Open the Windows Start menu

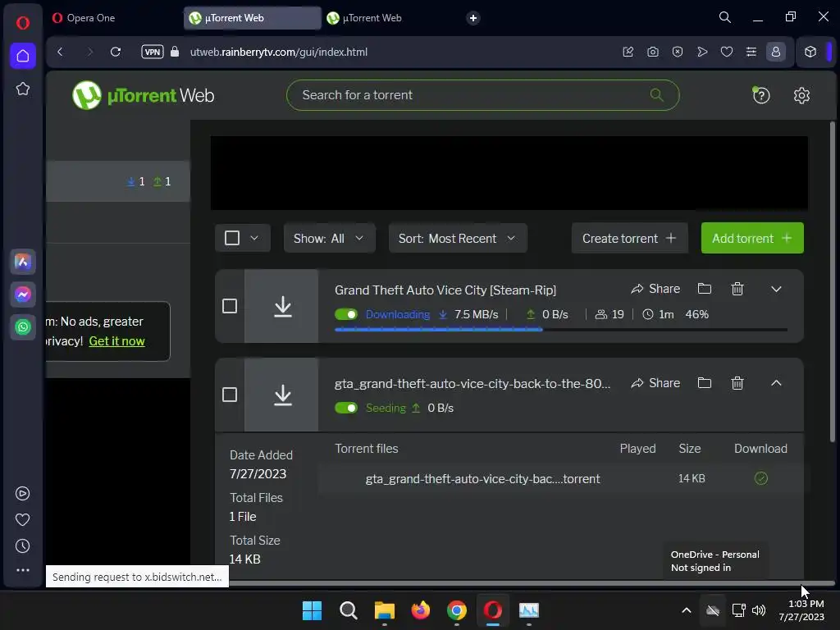(312, 610)
